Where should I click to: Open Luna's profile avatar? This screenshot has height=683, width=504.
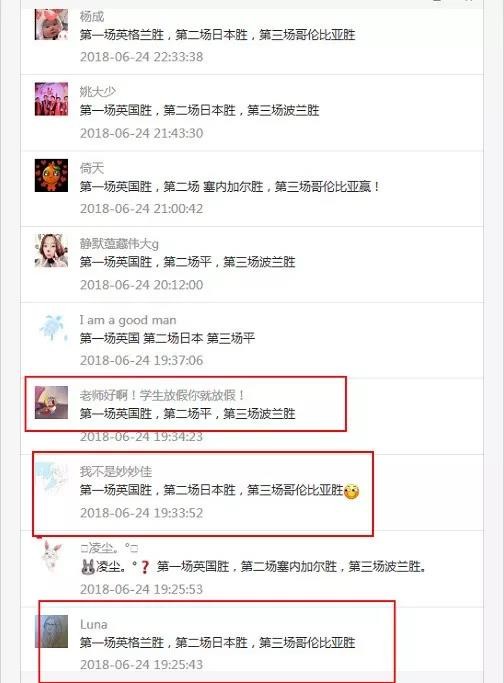coord(51,631)
